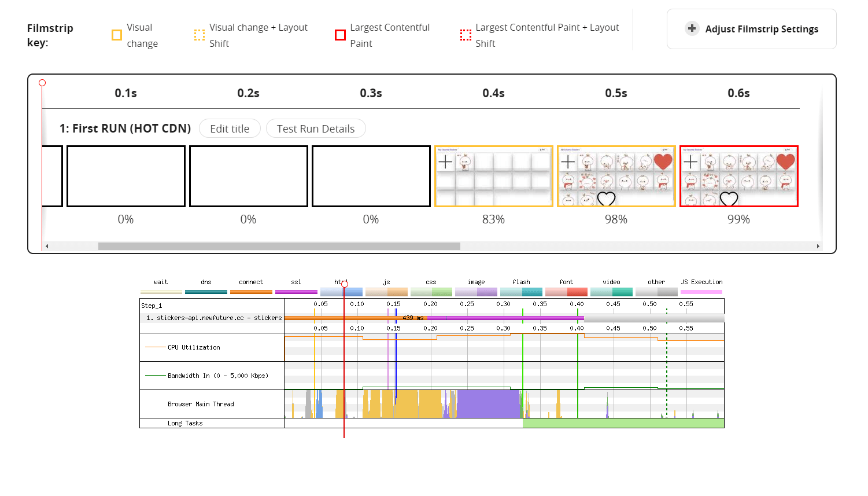The image size is (868, 496).
Task: Click the wait legend color bar
Action: pos(161,292)
